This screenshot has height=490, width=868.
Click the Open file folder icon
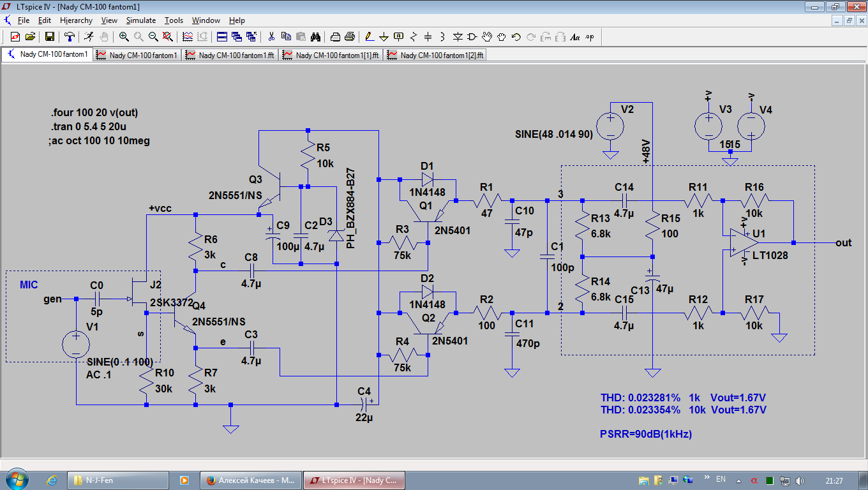[x=30, y=36]
